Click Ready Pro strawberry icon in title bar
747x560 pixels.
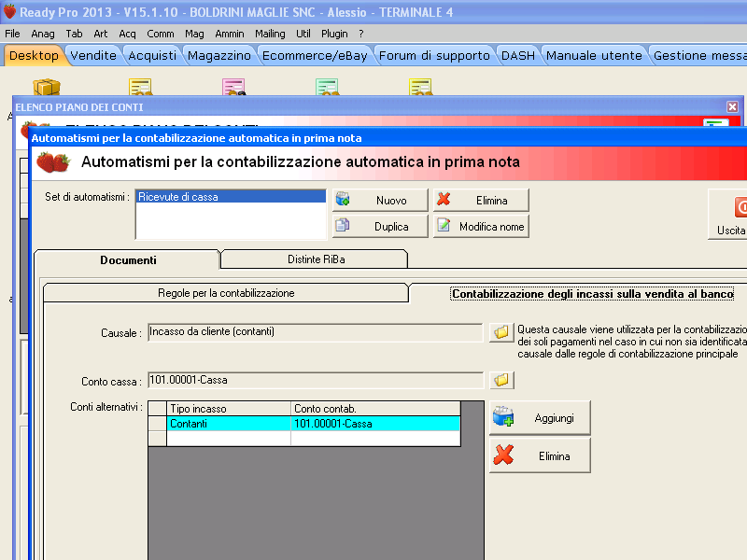9,11
